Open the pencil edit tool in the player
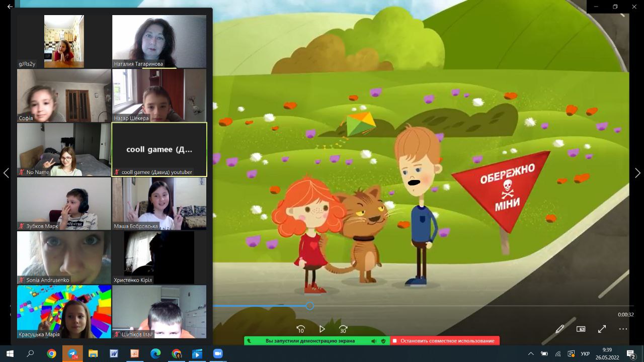 [559, 329]
